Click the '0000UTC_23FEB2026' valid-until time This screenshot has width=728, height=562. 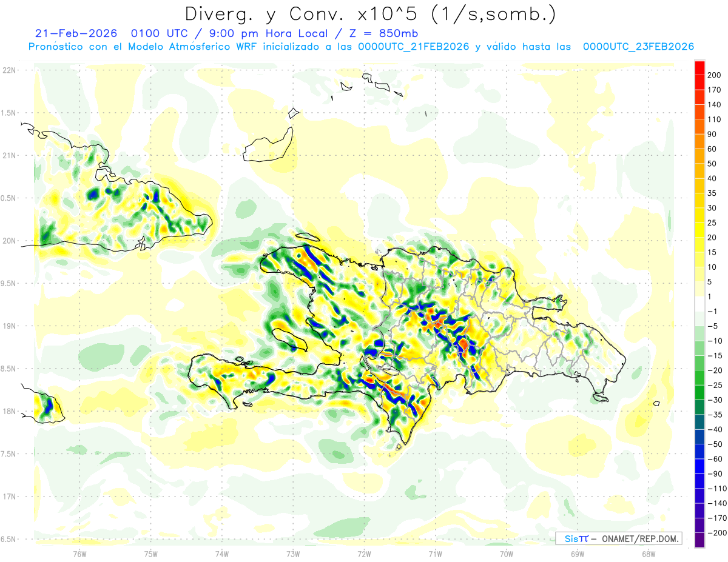click(638, 47)
